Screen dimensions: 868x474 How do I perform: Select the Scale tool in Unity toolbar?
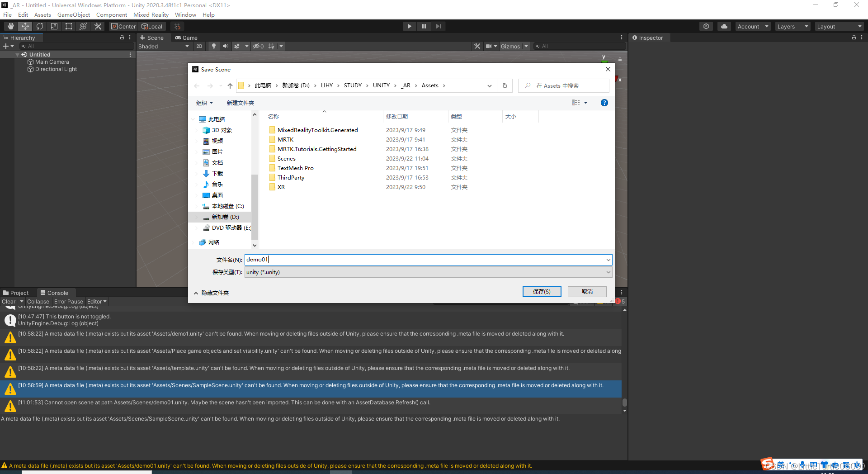54,26
